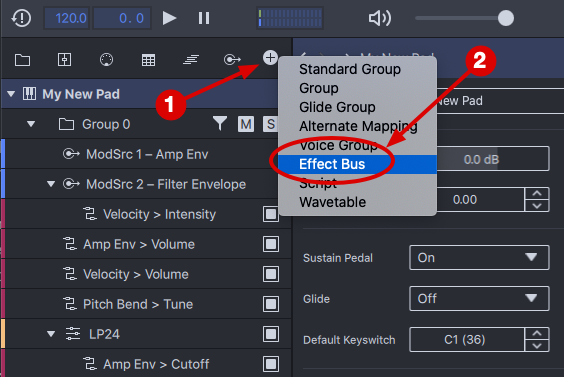
Task: Click the grid table icon in toolbar
Action: click(148, 60)
